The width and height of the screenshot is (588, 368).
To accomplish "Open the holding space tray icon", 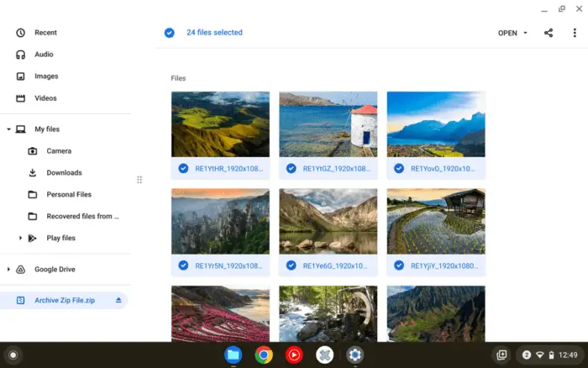I will point(501,355).
